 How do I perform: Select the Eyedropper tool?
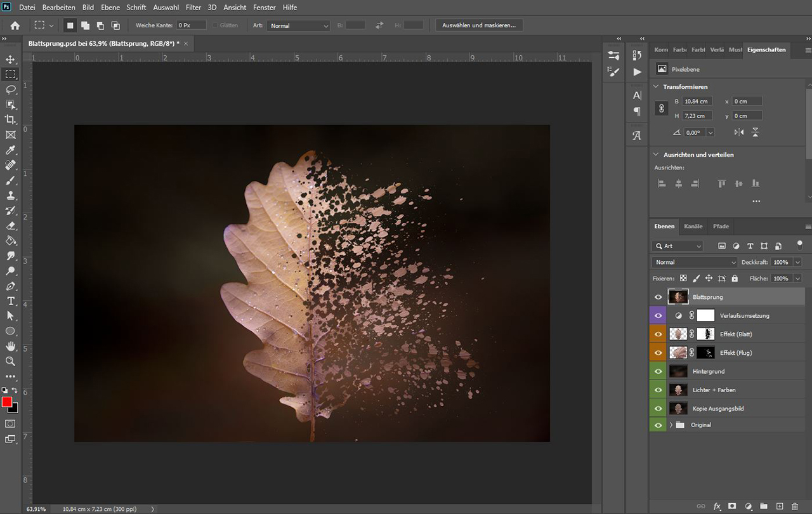(11, 150)
